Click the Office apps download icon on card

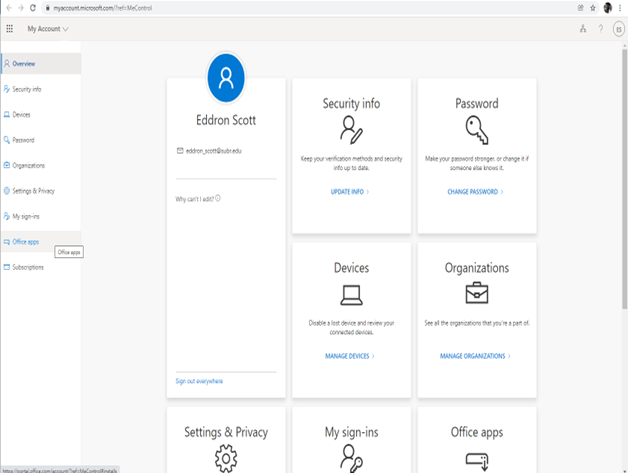click(477, 462)
